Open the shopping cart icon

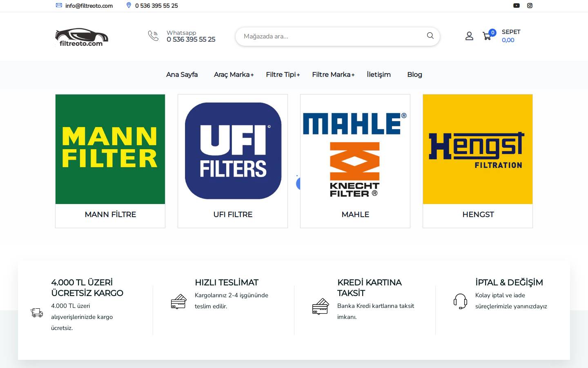[x=487, y=36]
